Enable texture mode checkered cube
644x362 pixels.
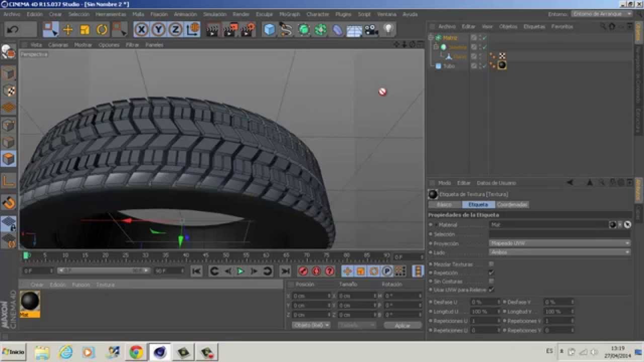point(9,90)
